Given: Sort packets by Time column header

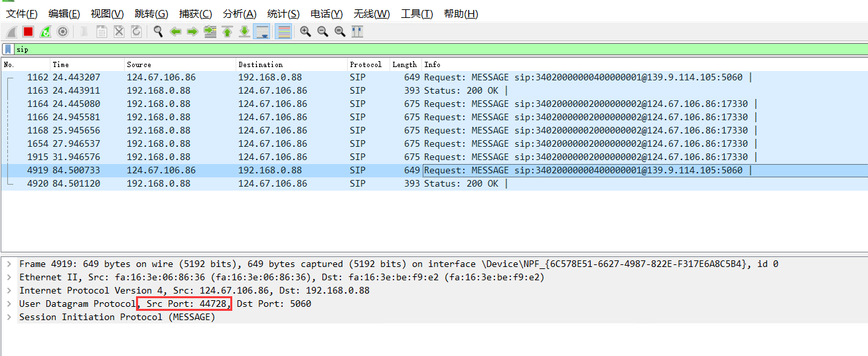Looking at the screenshot, I should pyautogui.click(x=88, y=64).
